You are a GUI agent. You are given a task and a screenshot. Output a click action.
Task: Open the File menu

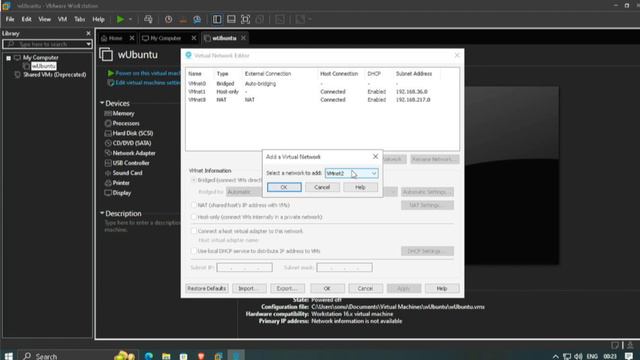click(x=10, y=19)
